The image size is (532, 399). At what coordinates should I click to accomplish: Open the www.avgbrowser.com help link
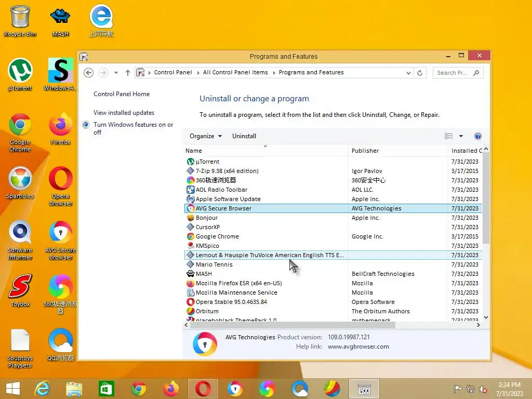[x=358, y=347]
